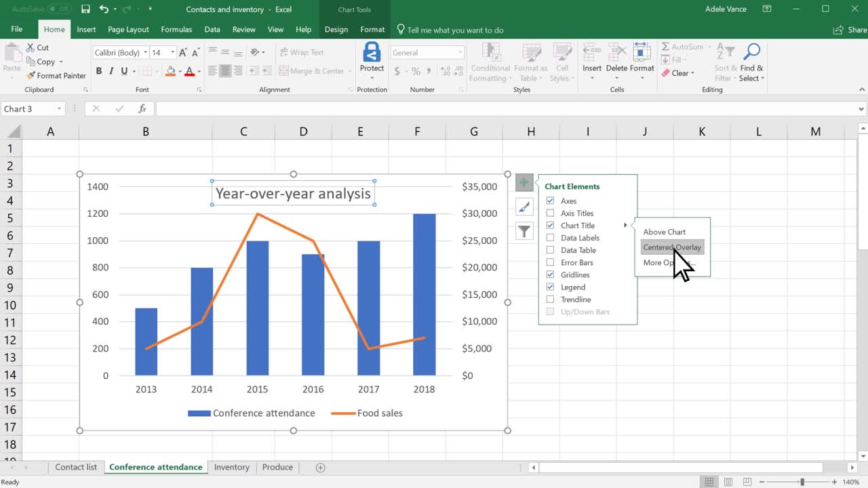Click the Protect lock icon
Screen dimensions: 868x488
[372, 52]
